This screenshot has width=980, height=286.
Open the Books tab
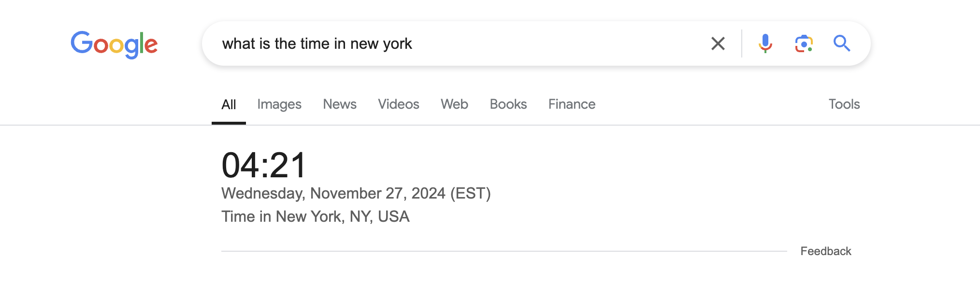tap(508, 104)
